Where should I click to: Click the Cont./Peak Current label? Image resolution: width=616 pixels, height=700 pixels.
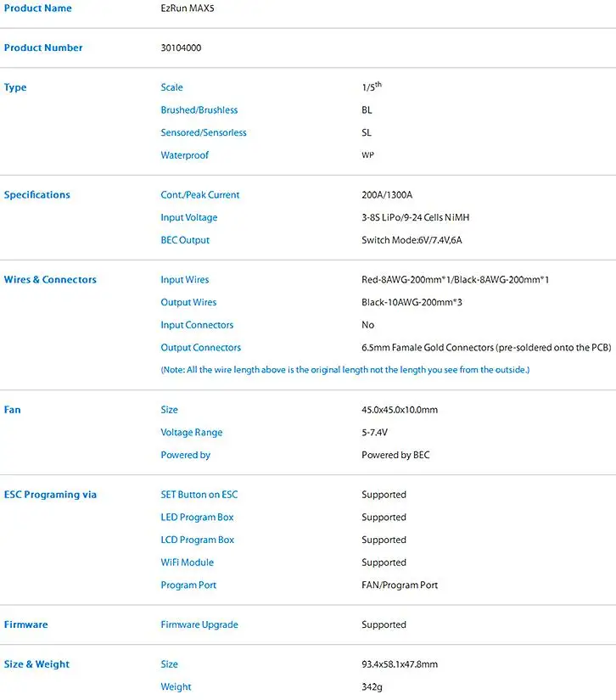(200, 194)
